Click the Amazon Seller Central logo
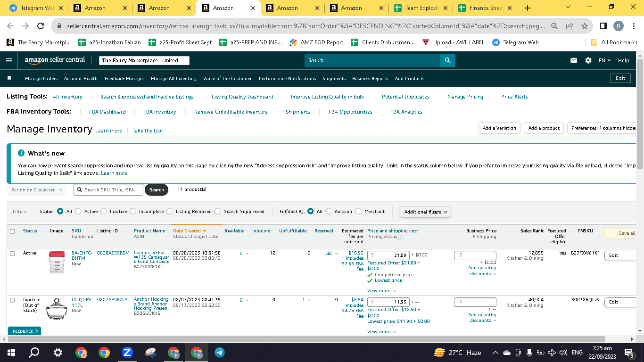This screenshot has width=644, height=362. click(55, 60)
